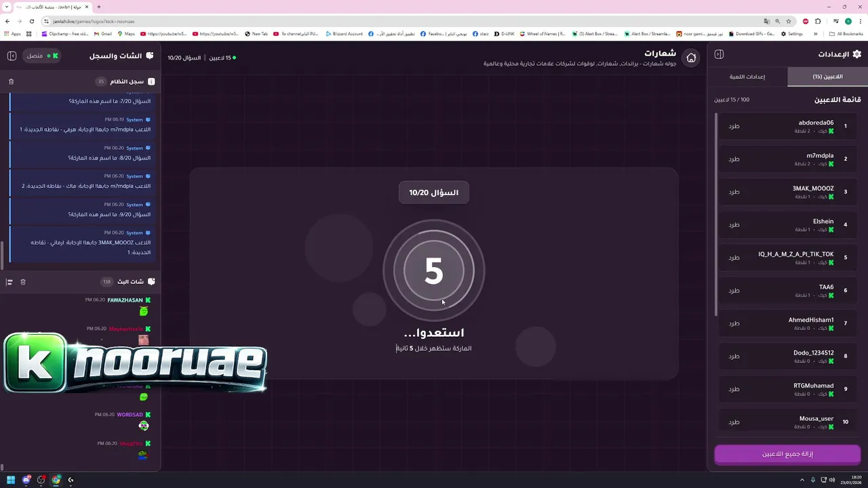Screen dimensions: 868x488
Task: Kick player Elshein with طرد
Action: [x=734, y=225]
